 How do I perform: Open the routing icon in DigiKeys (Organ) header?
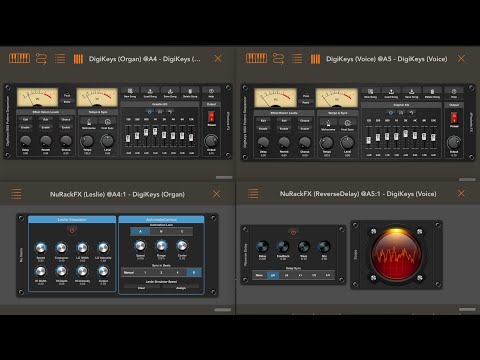pos(41,59)
